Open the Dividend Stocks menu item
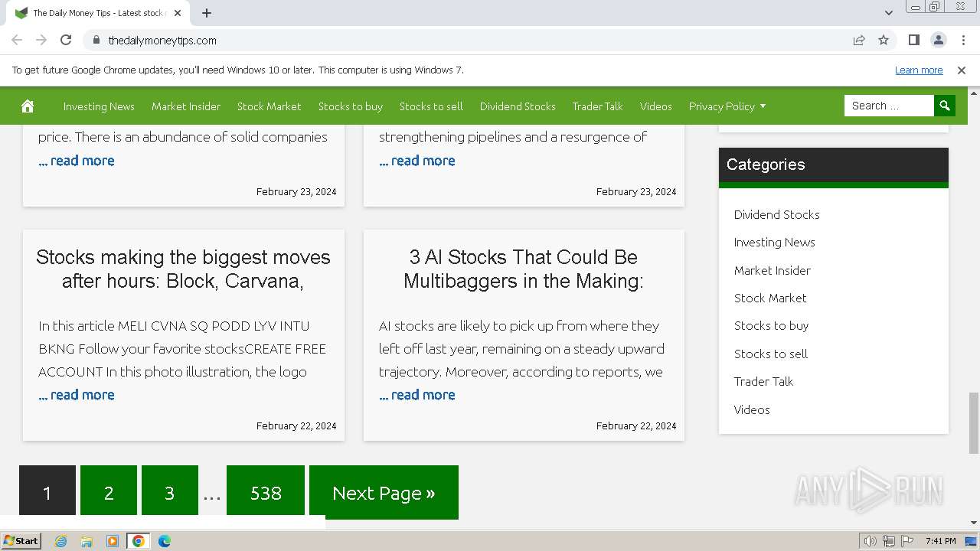The height and width of the screenshot is (551, 980). pos(518,106)
